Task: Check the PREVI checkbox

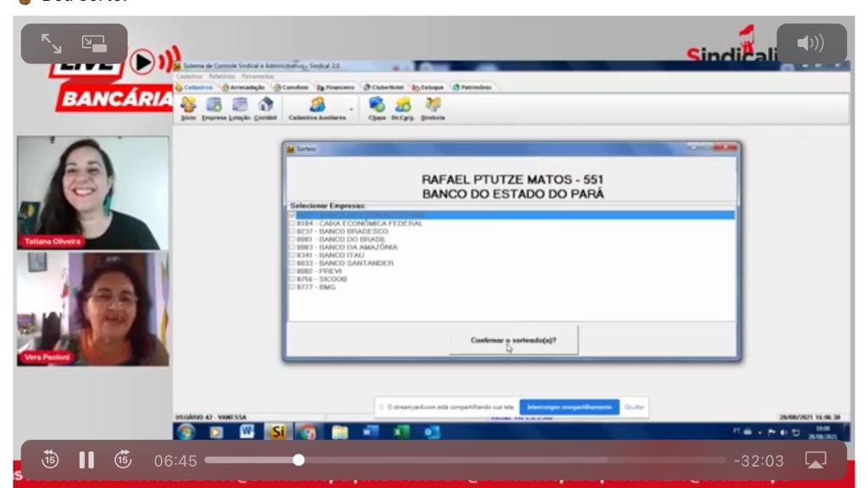Action: tap(292, 271)
